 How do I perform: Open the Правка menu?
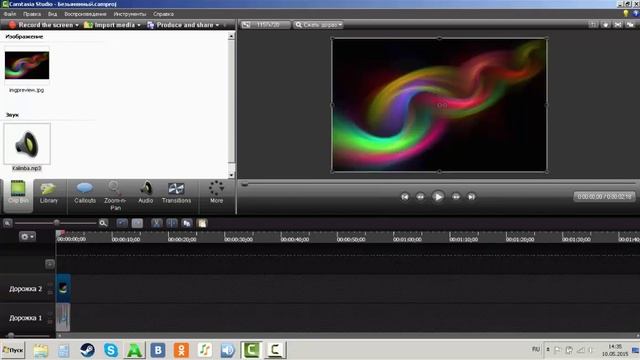click(x=32, y=14)
